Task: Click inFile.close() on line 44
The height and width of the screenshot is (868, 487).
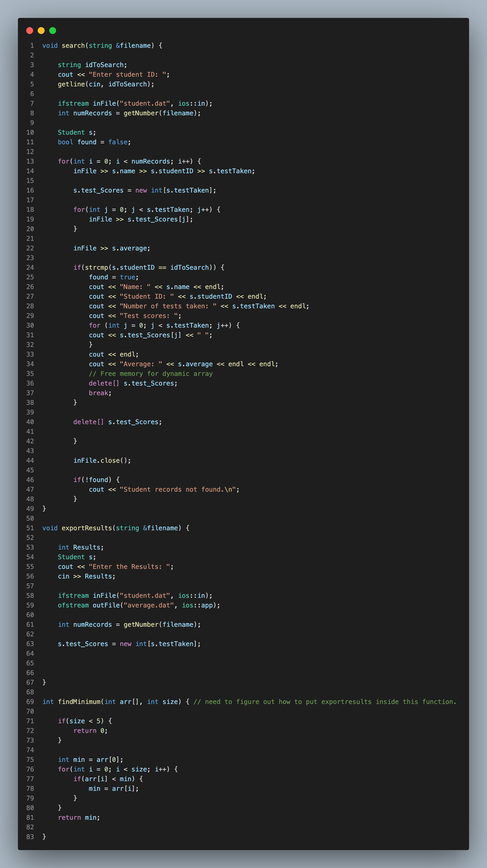Action: click(x=102, y=460)
